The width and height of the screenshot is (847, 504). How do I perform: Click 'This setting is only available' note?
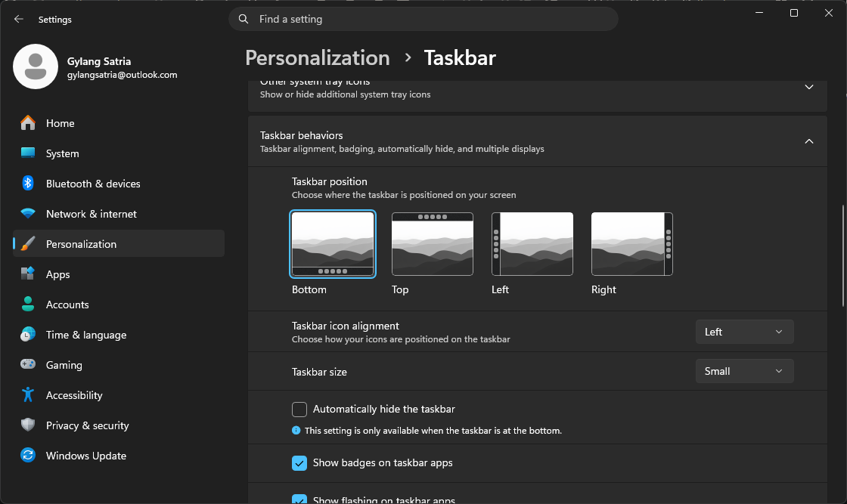(x=433, y=431)
